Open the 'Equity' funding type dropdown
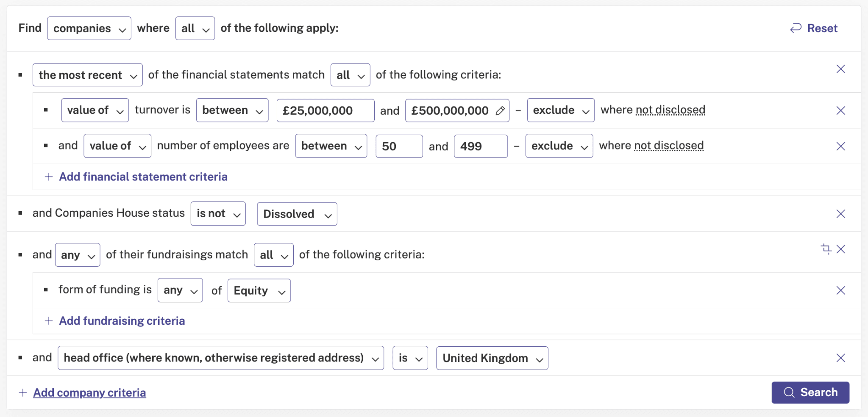The width and height of the screenshot is (868, 417). 259,290
